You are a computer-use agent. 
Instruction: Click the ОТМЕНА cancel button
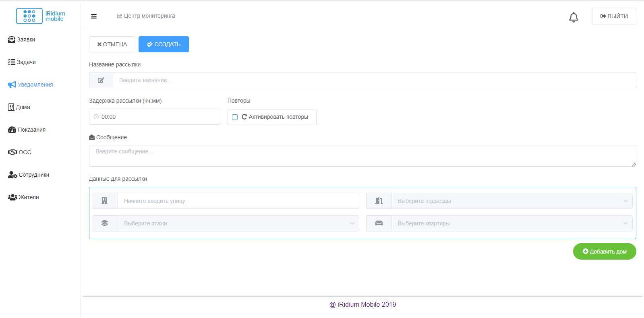[x=112, y=44]
